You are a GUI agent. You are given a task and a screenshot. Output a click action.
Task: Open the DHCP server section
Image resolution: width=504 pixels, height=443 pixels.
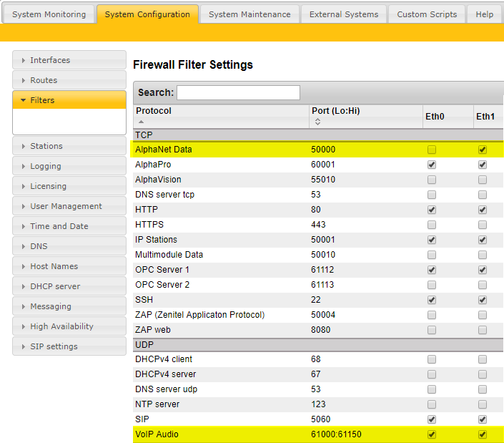69,286
